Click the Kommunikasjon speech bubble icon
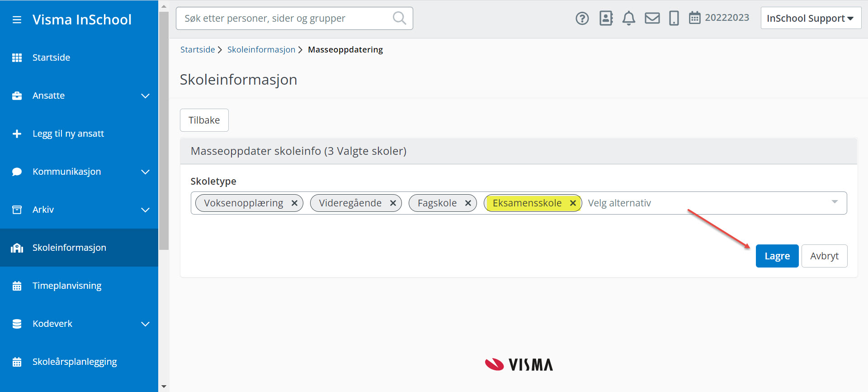Viewport: 868px width, 392px height. pyautogui.click(x=17, y=172)
